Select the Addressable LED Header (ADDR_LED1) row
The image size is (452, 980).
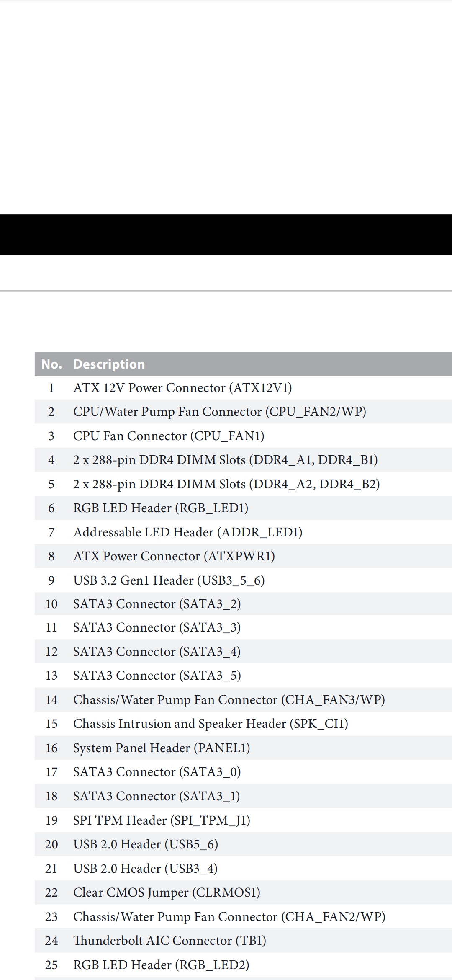243,532
